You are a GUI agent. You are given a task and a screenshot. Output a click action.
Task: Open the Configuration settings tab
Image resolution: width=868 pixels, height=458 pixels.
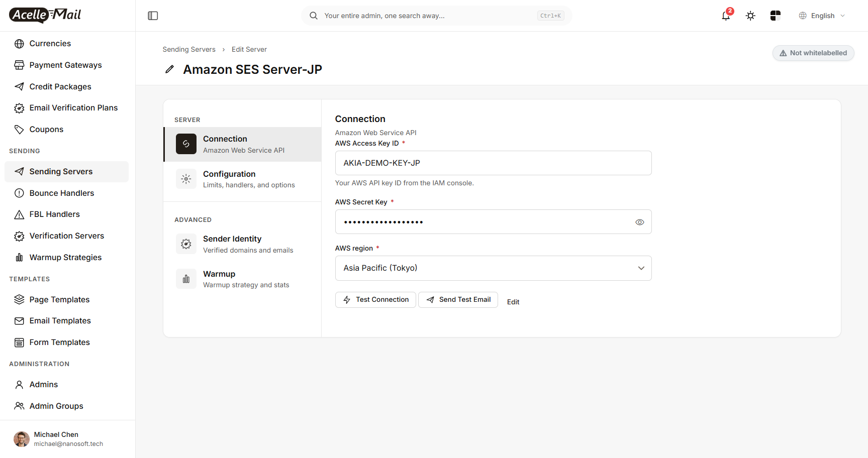(x=243, y=179)
